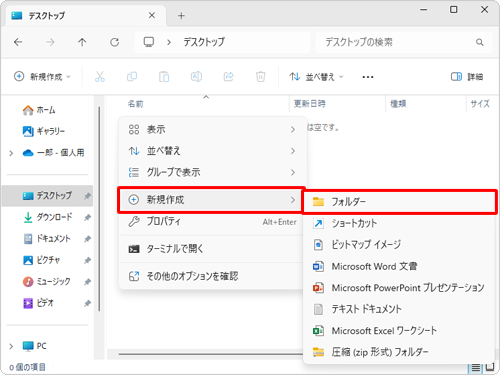
Task: Open グループで表示 submenu in context menu
Action: (x=212, y=172)
